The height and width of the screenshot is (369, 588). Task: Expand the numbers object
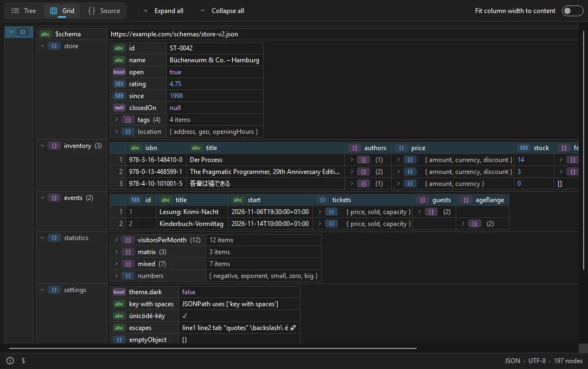click(116, 276)
